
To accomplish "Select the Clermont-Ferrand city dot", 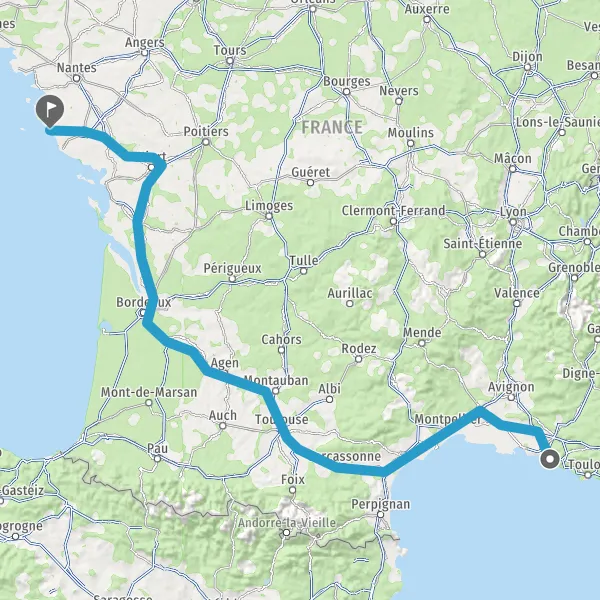I will tap(393, 221).
